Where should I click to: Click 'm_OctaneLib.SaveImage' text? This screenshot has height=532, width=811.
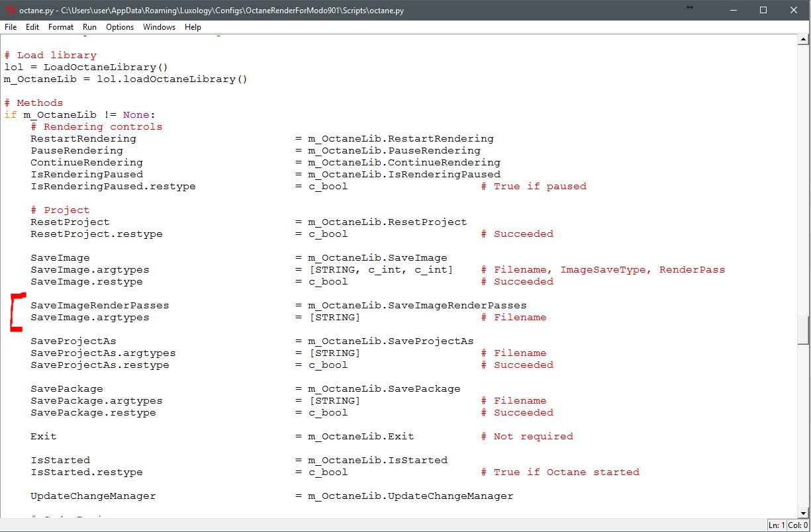point(378,258)
